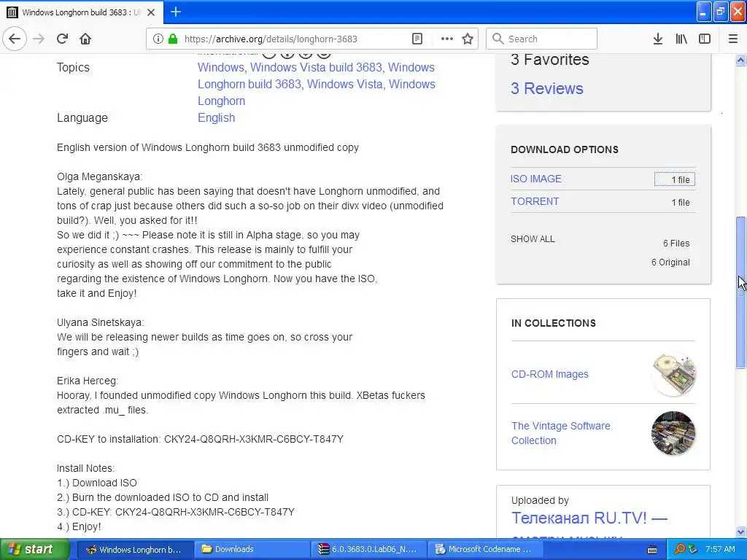The image size is (747, 560).
Task: Select the Windows Longhorn build 3683 tab
Action: click(x=82, y=12)
